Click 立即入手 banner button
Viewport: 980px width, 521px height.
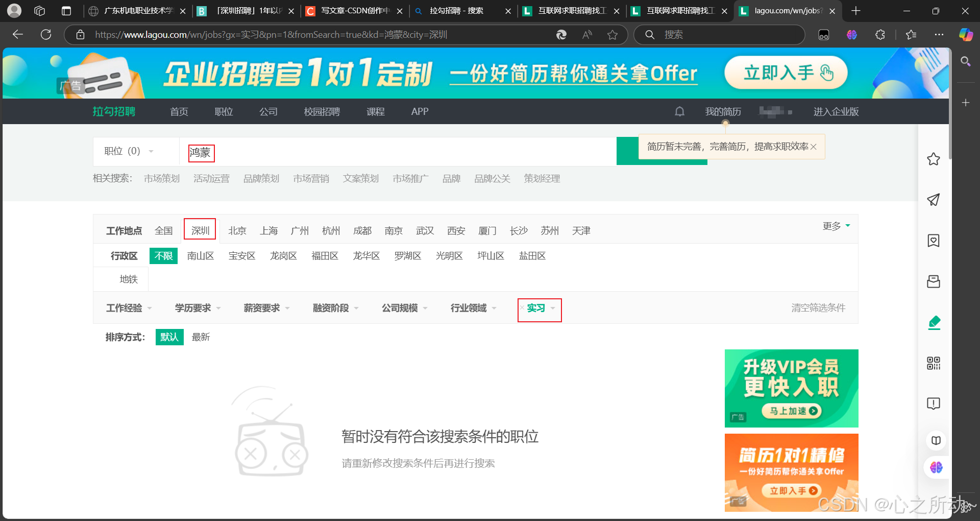786,73
